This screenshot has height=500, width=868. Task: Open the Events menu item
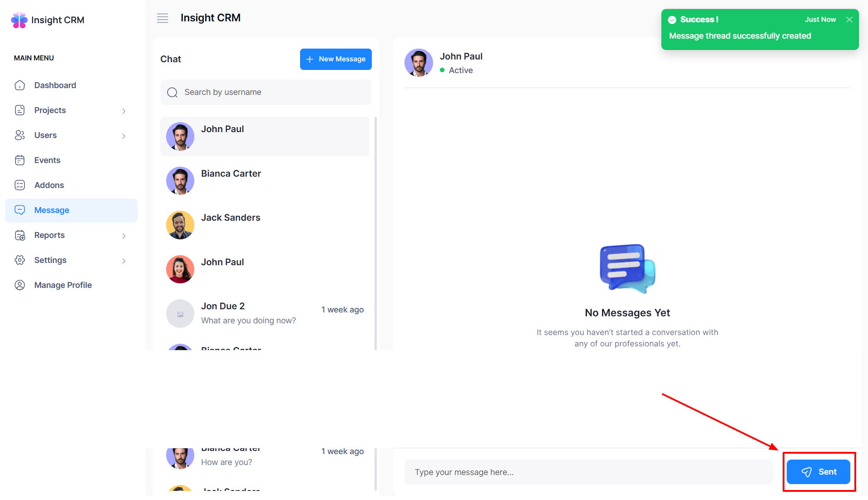pos(47,160)
